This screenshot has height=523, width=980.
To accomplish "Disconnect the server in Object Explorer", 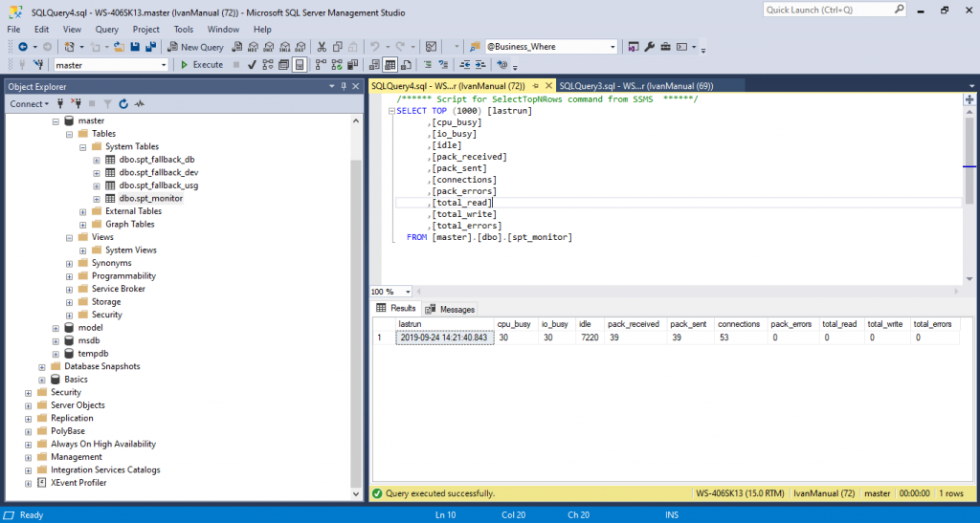I will coord(77,104).
